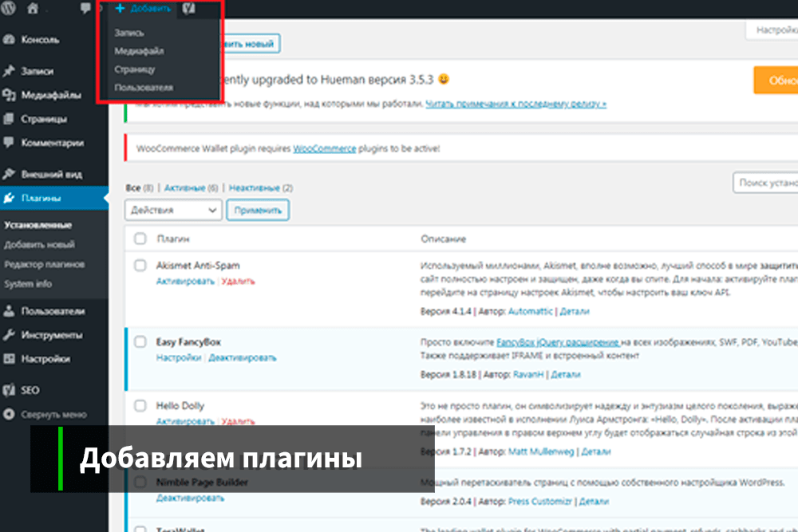Click the Пользователи person icon
This screenshot has width=798, height=532.
pos(9,311)
